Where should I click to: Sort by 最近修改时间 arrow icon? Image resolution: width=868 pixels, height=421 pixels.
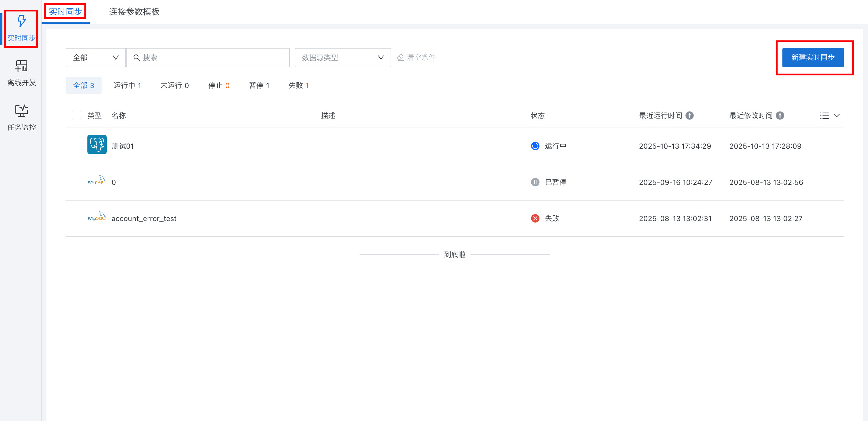click(780, 116)
